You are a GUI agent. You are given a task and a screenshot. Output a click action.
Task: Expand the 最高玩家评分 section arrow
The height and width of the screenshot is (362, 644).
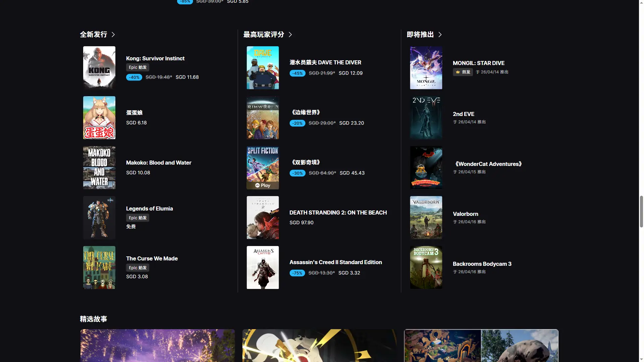pyautogui.click(x=290, y=35)
